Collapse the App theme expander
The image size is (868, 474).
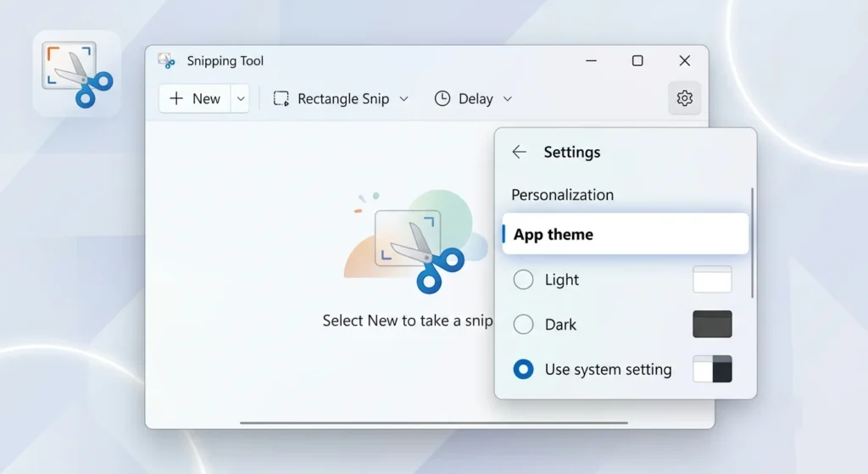point(625,234)
